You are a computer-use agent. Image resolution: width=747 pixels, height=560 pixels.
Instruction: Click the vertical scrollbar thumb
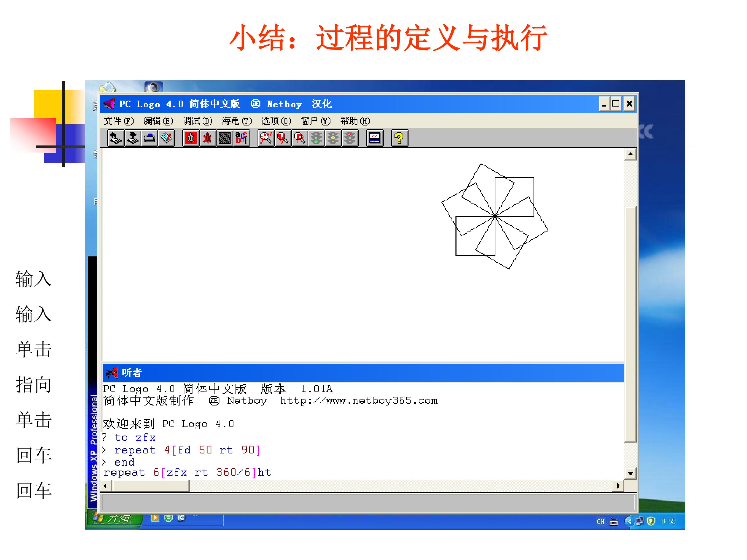pos(630,324)
